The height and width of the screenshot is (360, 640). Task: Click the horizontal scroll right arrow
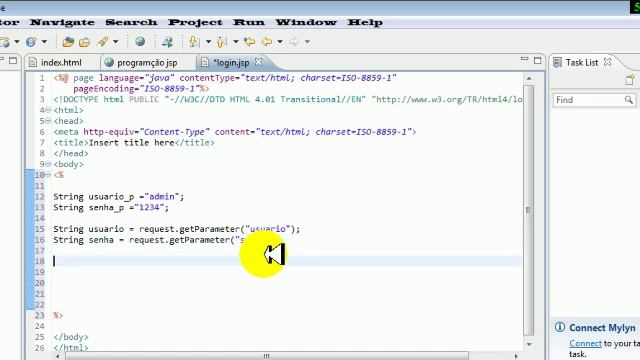click(516, 356)
